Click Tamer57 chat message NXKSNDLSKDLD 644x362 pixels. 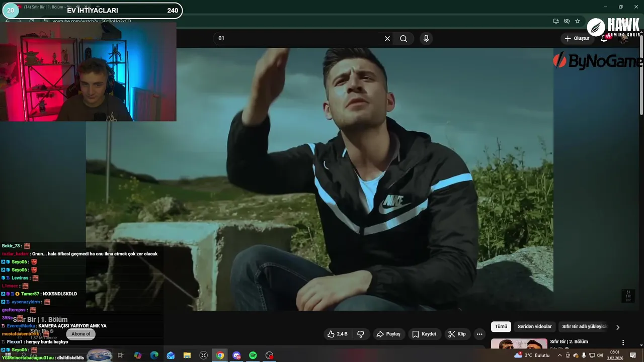(39, 294)
